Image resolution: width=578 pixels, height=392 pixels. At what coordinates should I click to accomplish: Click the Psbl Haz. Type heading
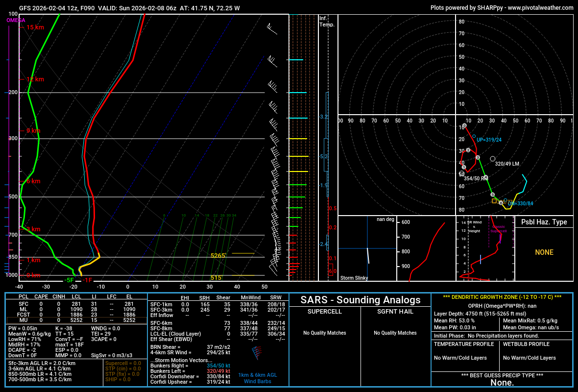click(544, 222)
